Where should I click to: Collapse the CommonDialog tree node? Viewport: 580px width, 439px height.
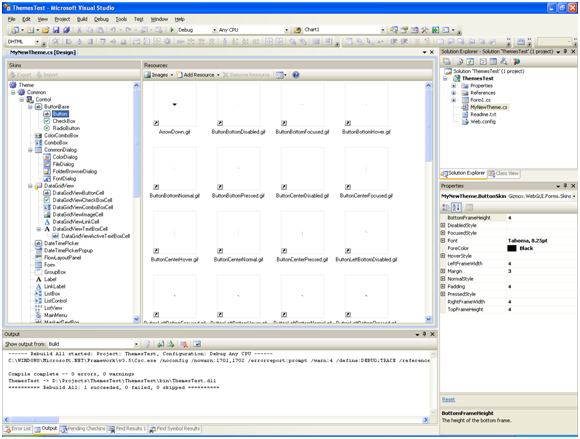tap(31, 150)
